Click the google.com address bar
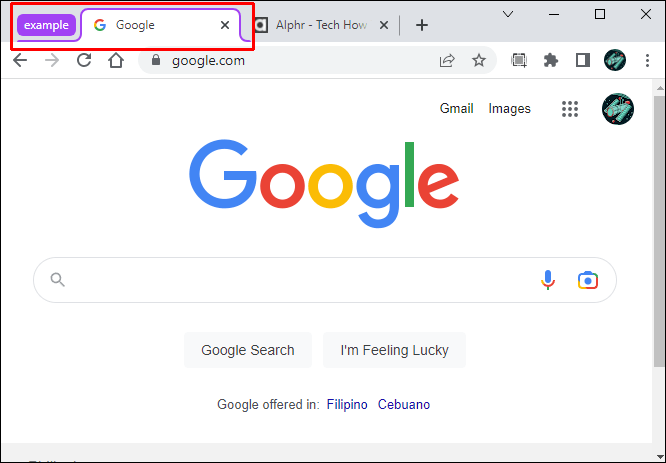Screen dimensions: 666x463 pos(290,60)
